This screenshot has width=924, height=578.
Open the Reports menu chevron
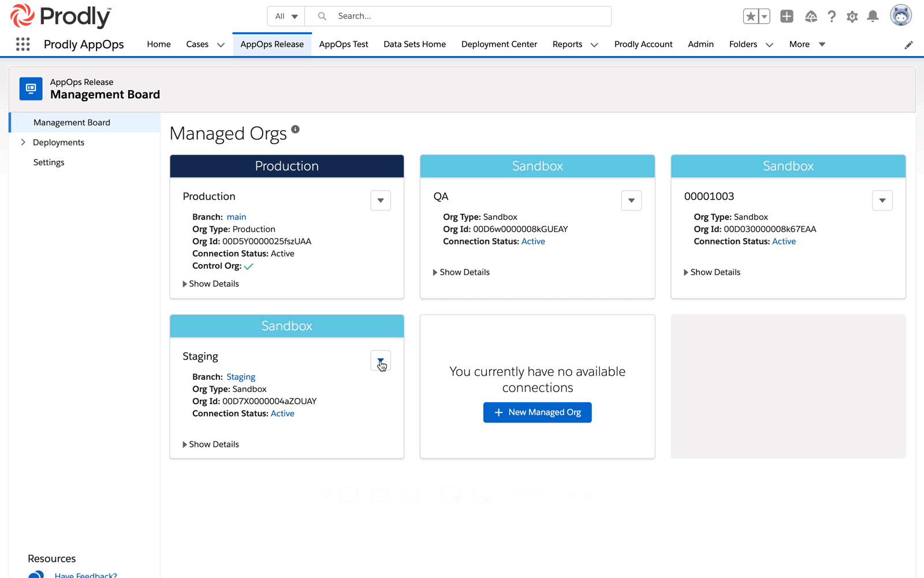pos(595,45)
